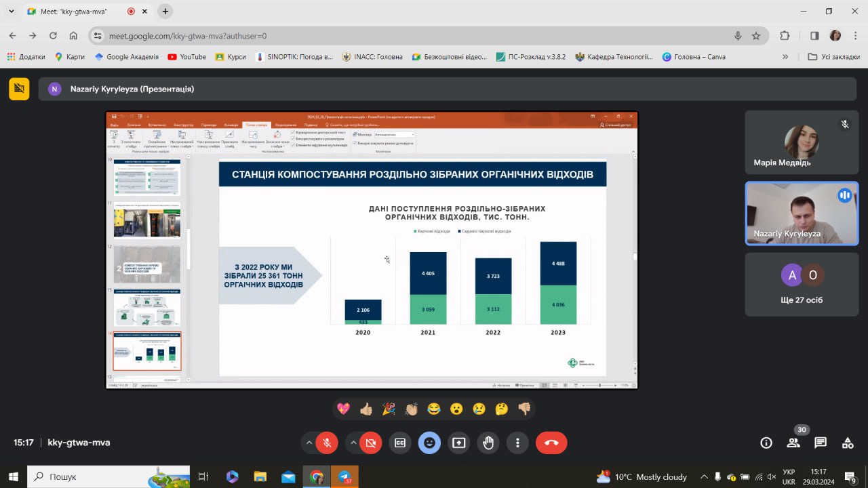This screenshot has width=868, height=488.
Task: Open meeting details info icon
Action: click(766, 443)
